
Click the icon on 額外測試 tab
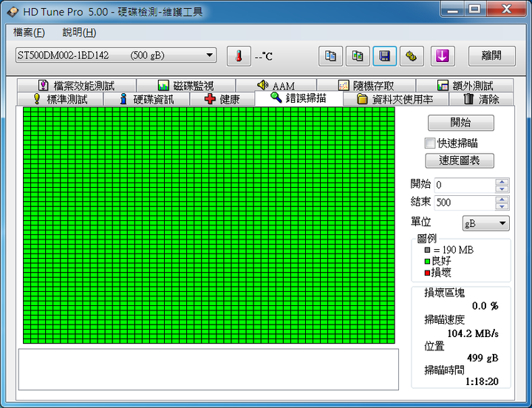(443, 86)
